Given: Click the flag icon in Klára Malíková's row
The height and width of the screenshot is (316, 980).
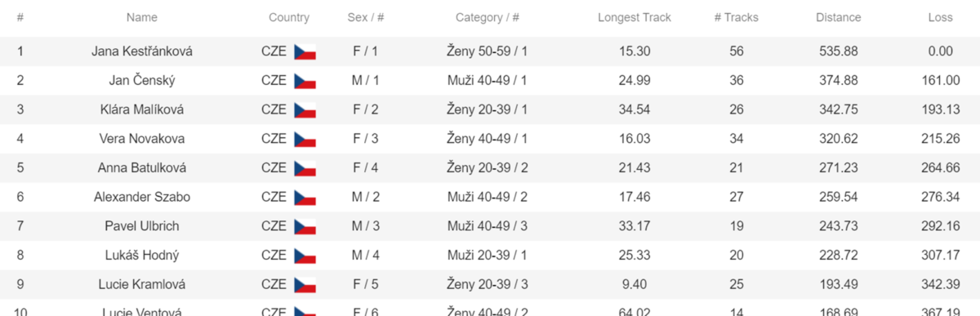Looking at the screenshot, I should pos(305,110).
